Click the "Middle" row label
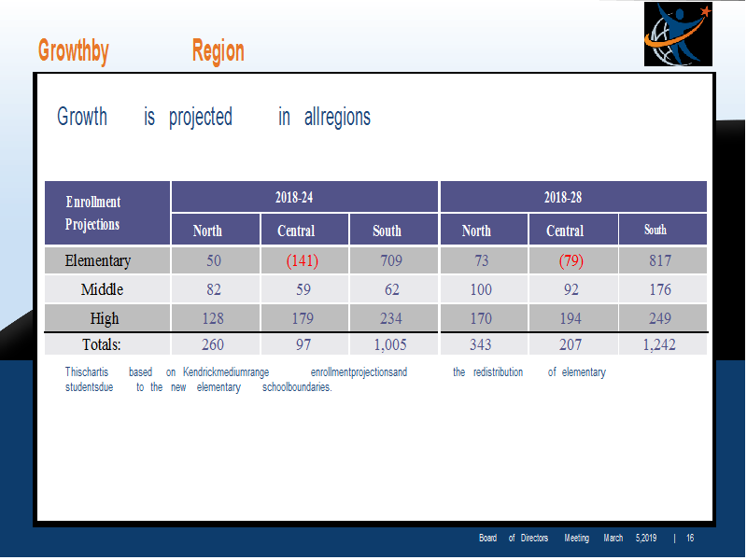Viewport: 747px width, 560px height. pos(107,289)
